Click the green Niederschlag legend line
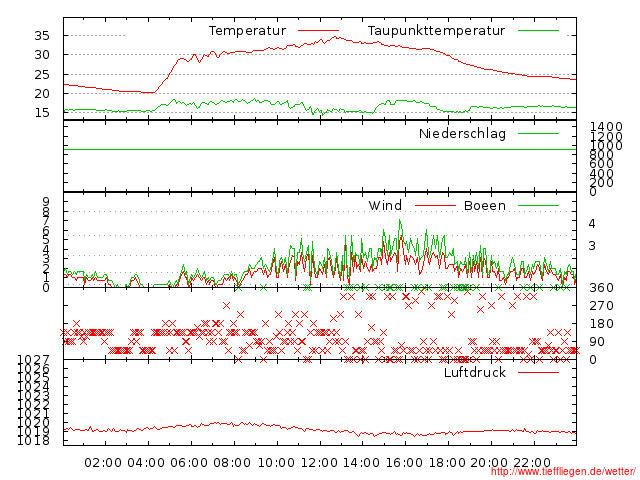640x480 pixels. click(x=538, y=133)
